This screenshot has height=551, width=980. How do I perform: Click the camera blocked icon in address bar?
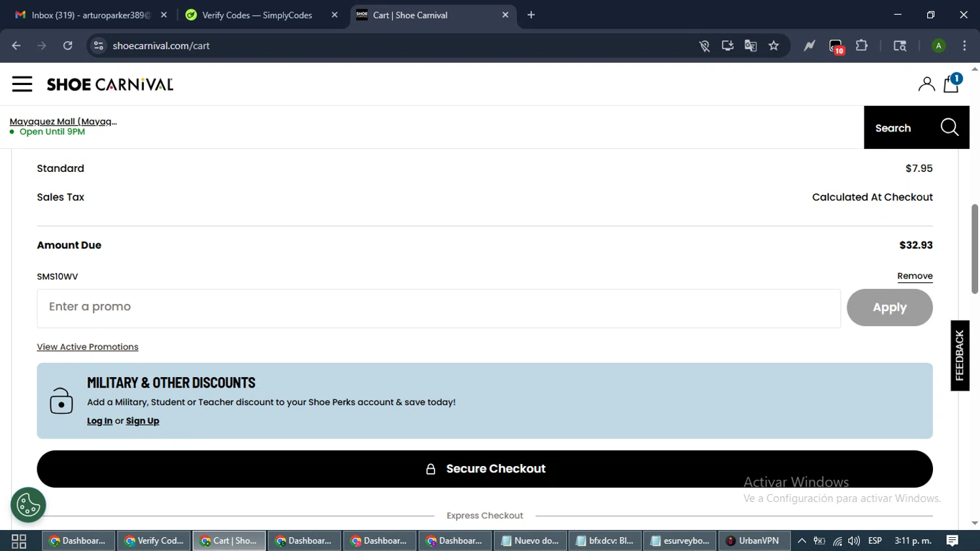tap(704, 46)
